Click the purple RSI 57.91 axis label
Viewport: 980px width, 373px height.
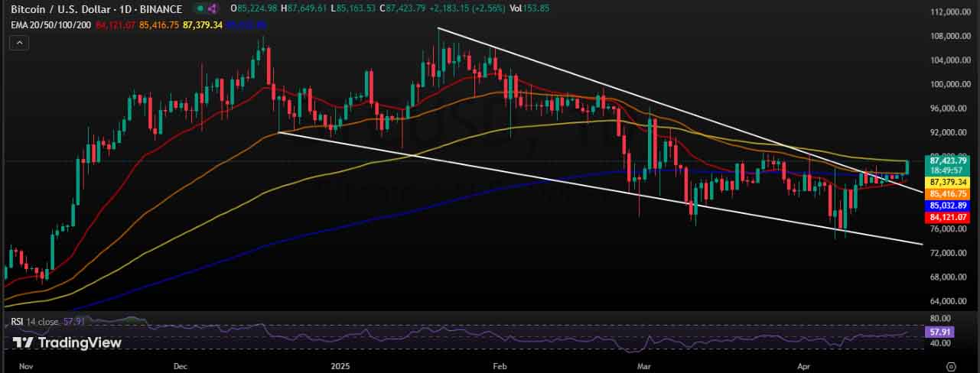pyautogui.click(x=938, y=332)
